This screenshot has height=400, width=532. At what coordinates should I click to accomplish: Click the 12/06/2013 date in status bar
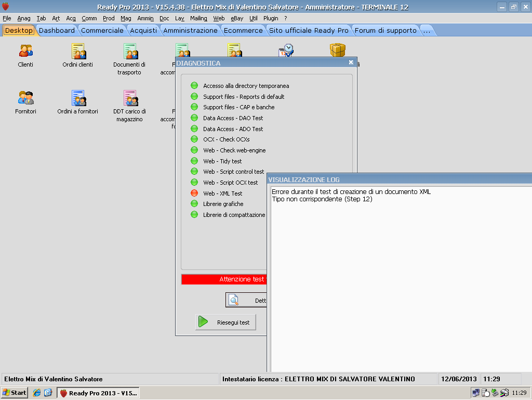point(459,379)
